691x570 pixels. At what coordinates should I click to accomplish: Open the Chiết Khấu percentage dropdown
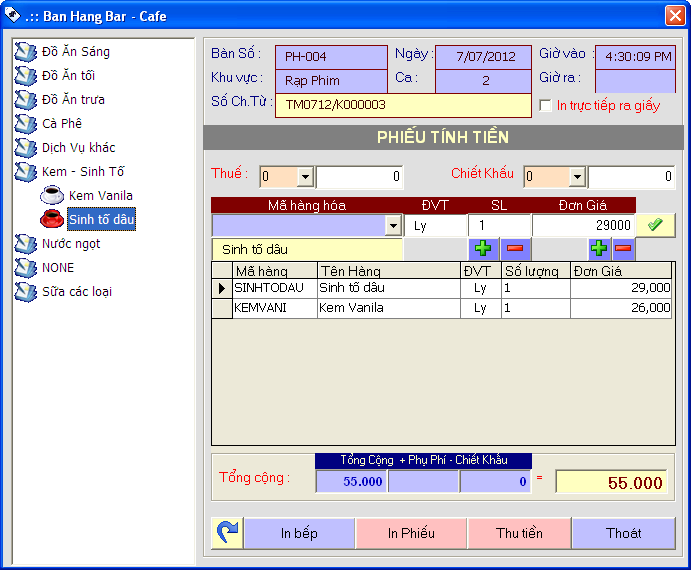tap(577, 177)
